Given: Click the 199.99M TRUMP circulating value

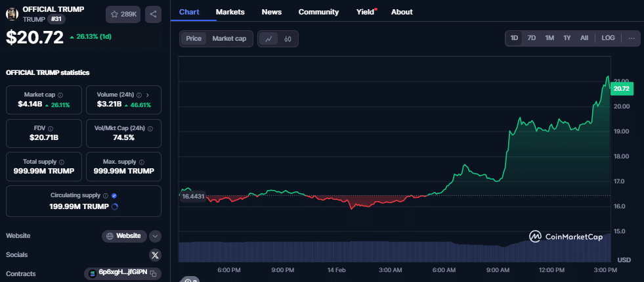Looking at the screenshot, I should 79,207.
